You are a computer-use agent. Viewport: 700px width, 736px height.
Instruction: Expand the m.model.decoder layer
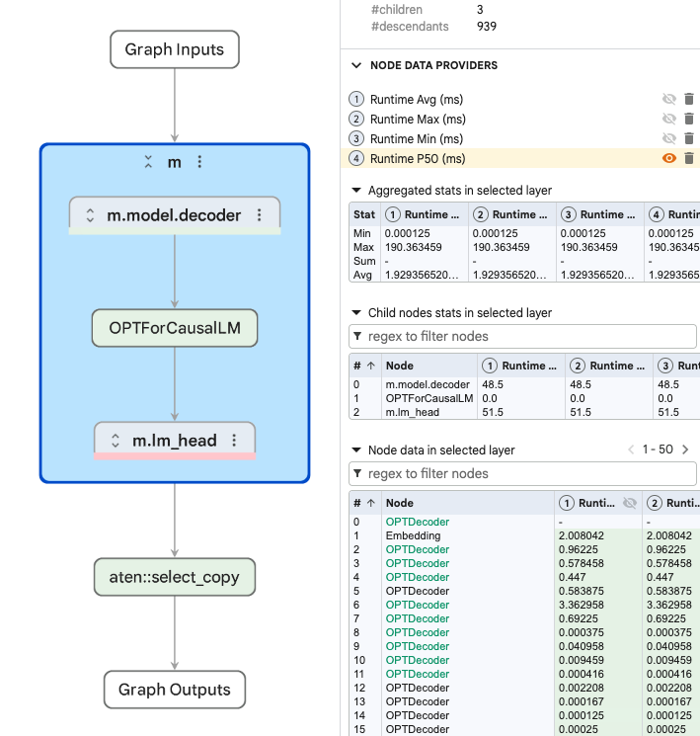pyautogui.click(x=90, y=215)
